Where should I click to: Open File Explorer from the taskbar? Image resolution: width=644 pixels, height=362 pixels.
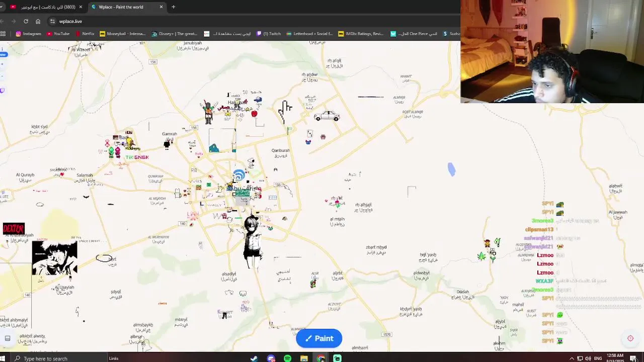coord(304,358)
